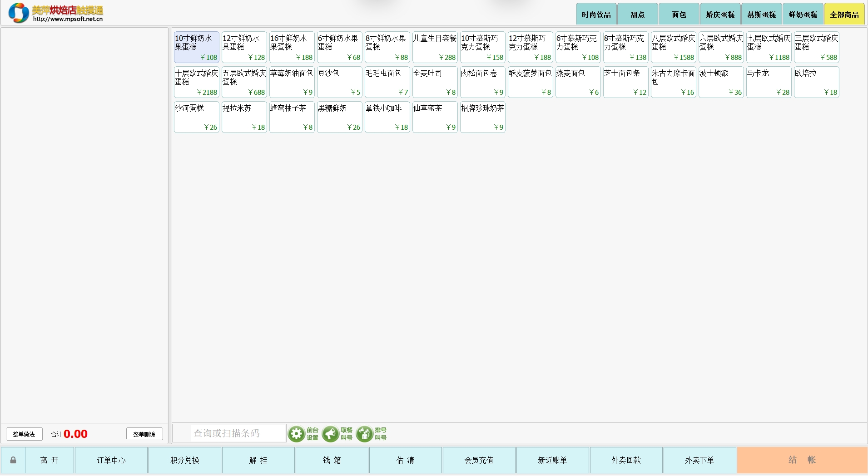
Task: Open the 慕斯蛋糕 category tab
Action: pos(761,15)
